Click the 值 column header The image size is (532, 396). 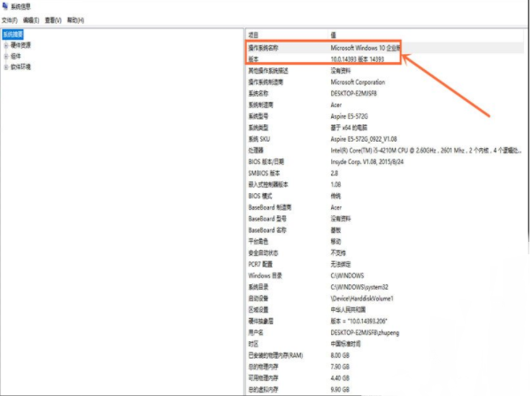(x=333, y=32)
